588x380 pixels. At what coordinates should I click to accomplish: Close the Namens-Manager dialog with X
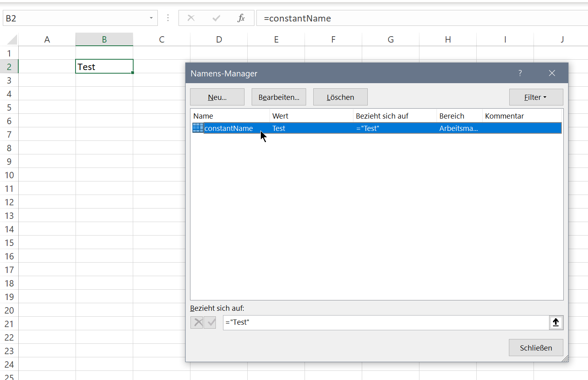(x=552, y=73)
